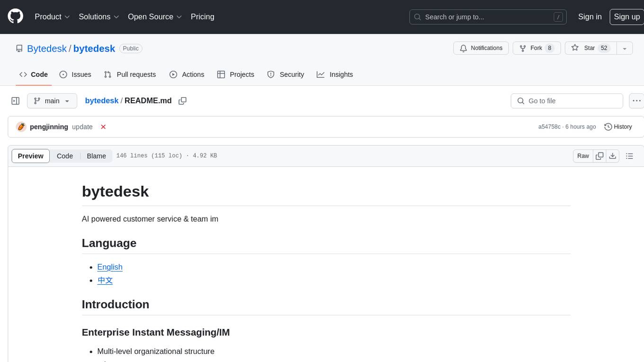The image size is (644, 362).
Task: Open the 中文 language link
Action: (105, 280)
